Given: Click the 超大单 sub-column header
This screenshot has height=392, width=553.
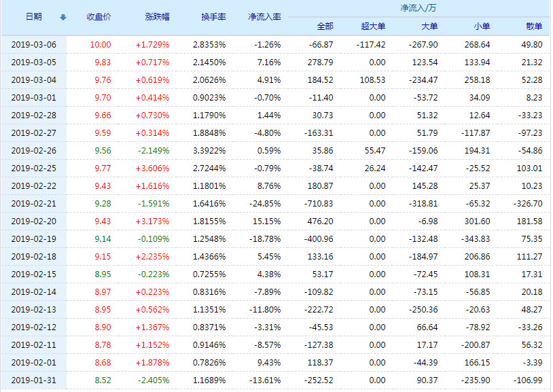Looking at the screenshot, I should [x=372, y=26].
